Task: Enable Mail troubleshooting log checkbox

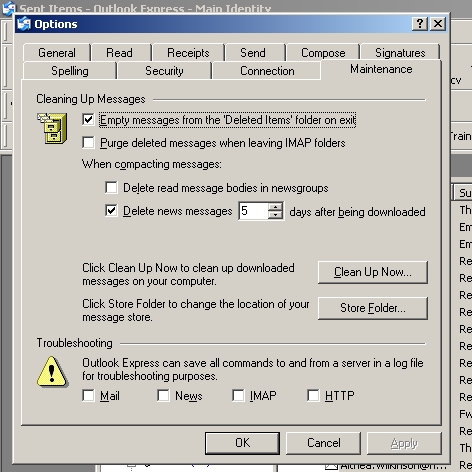Action: coord(88,396)
